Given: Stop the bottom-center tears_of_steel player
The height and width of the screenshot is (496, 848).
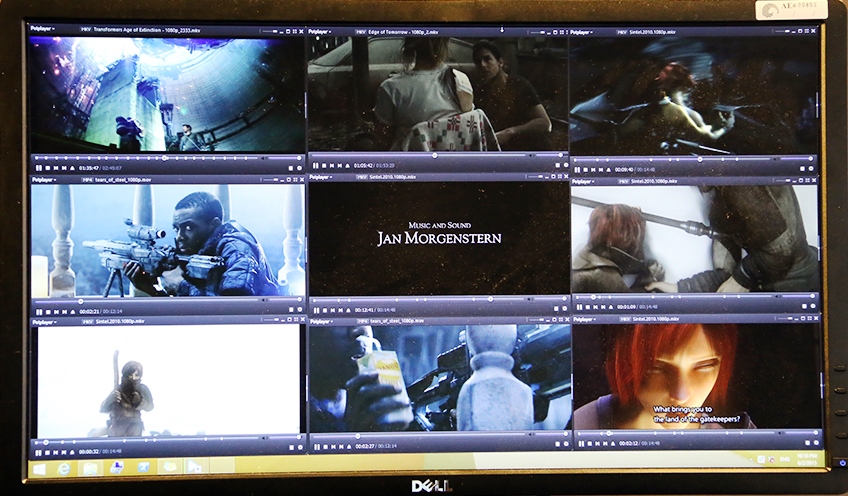Looking at the screenshot, I should (324, 446).
